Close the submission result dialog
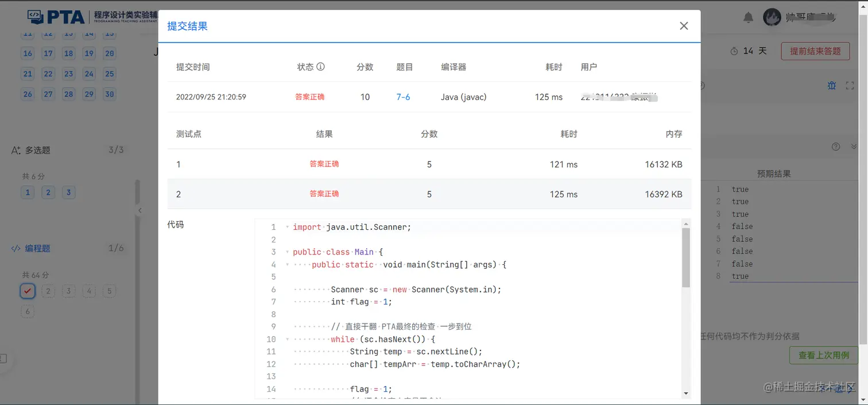Screen dimensions: 868x405 coord(684,26)
